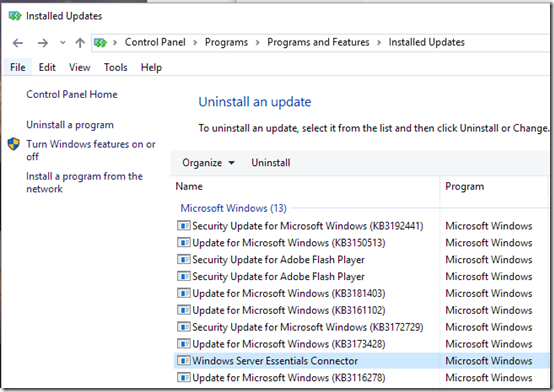554x392 pixels.
Task: Click Program cell of KB3116278 row
Action: [x=489, y=378]
